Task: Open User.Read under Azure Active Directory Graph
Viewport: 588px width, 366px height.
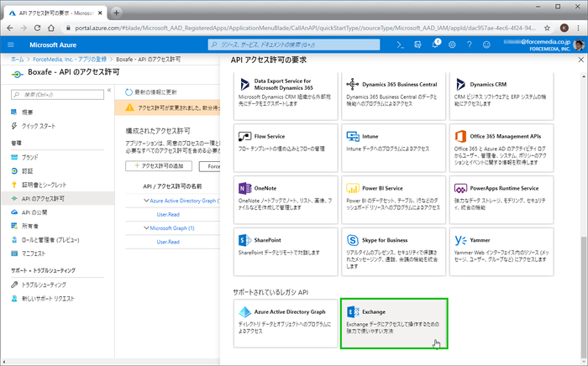Action: 168,214
